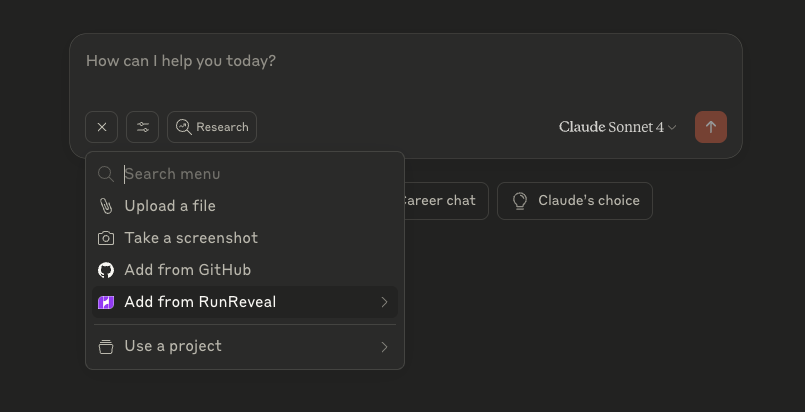
Task: Expand the Use a project chevron
Action: point(384,347)
